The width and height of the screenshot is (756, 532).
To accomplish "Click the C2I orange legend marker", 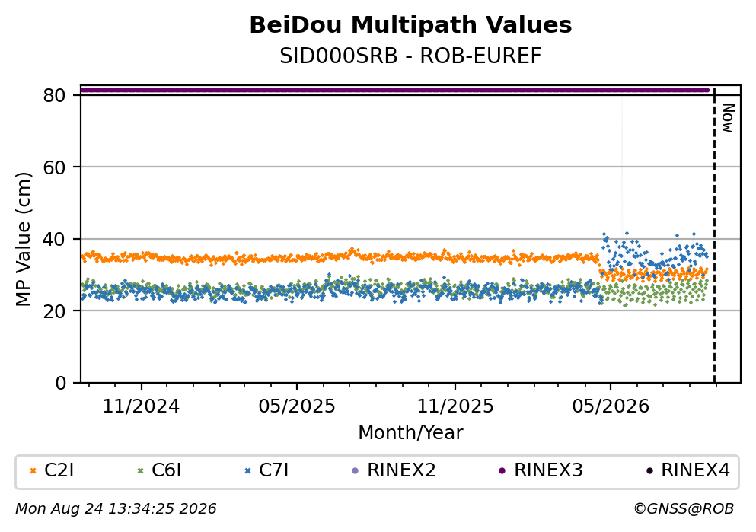I will tap(33, 471).
